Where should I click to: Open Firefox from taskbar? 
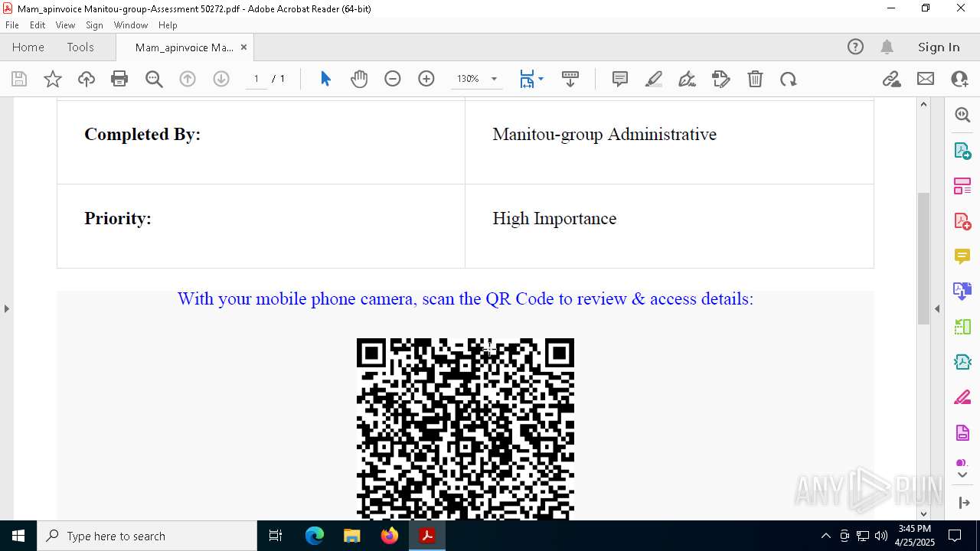point(390,536)
